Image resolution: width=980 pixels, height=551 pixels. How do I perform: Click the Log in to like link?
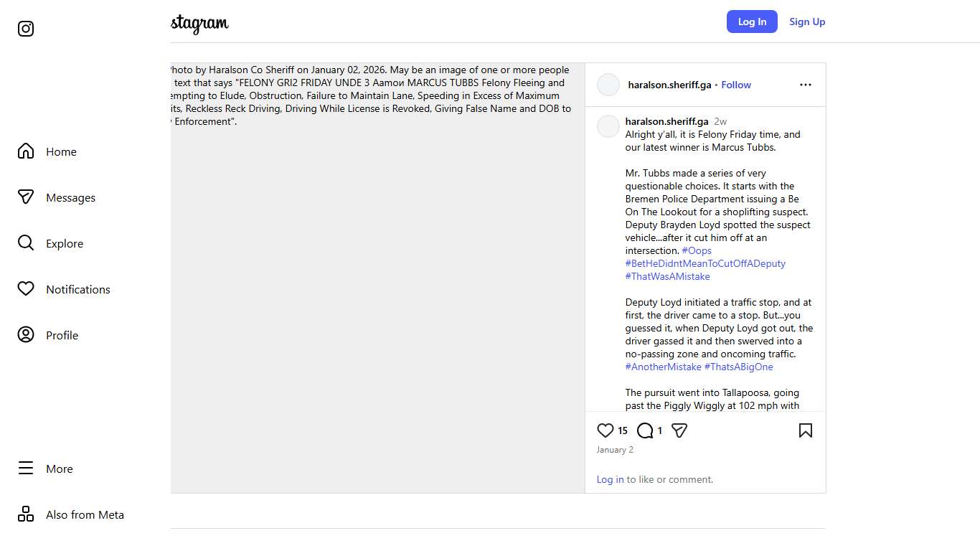click(x=610, y=479)
